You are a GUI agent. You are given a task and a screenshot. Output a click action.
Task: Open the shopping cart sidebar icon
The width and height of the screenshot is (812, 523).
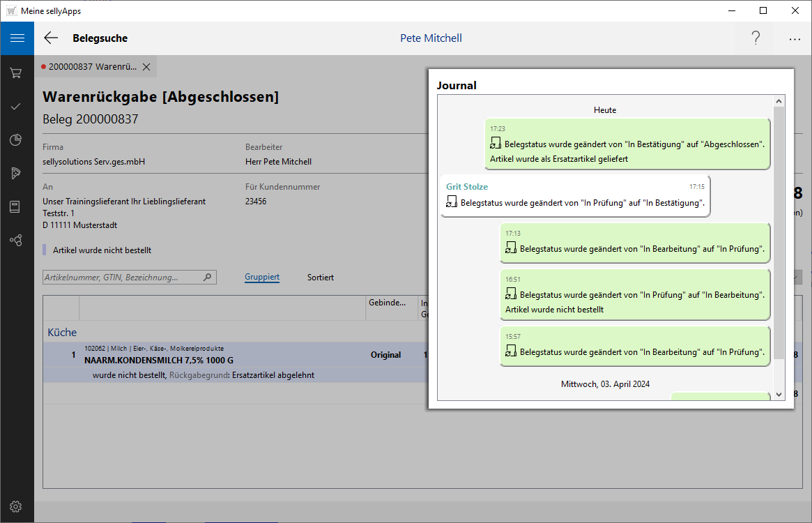tap(16, 73)
